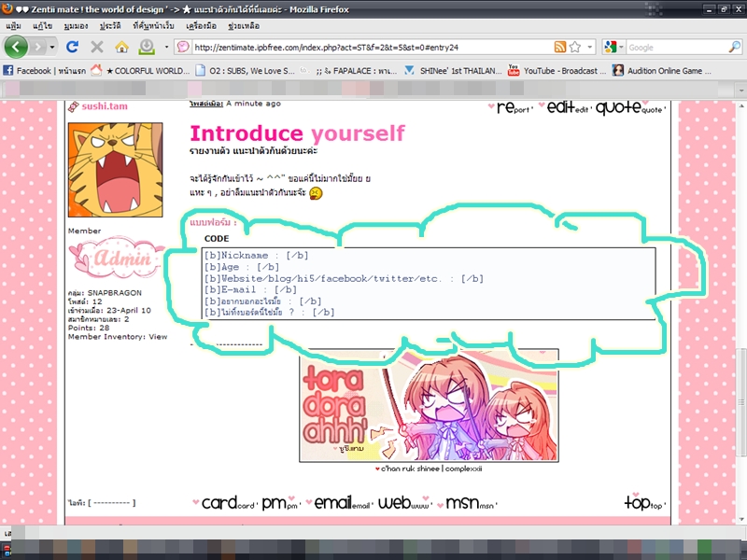This screenshot has height=560, width=747.
Task: Bookmark this page with the star icon
Action: pos(575,47)
